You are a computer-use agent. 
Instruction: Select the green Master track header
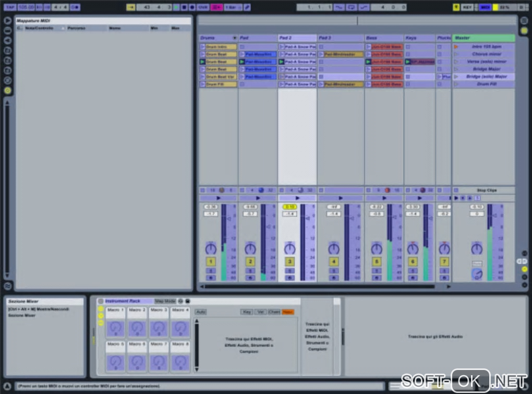pos(483,38)
